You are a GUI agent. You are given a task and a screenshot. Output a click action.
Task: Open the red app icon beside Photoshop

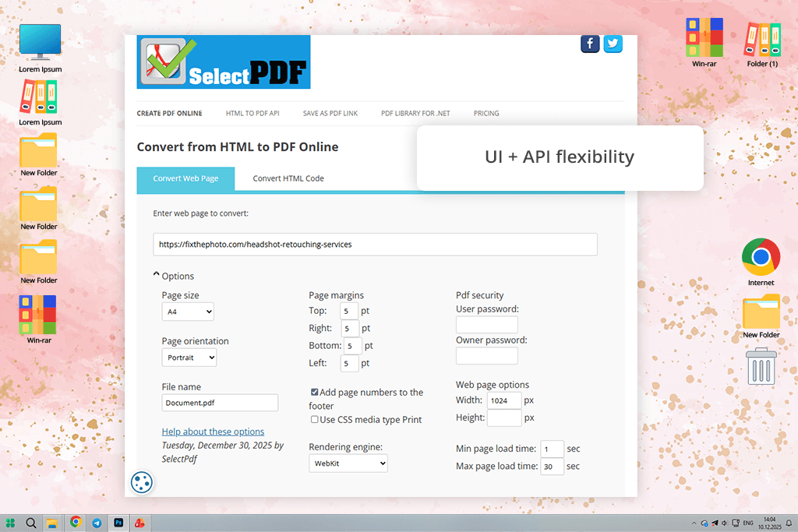click(139, 523)
